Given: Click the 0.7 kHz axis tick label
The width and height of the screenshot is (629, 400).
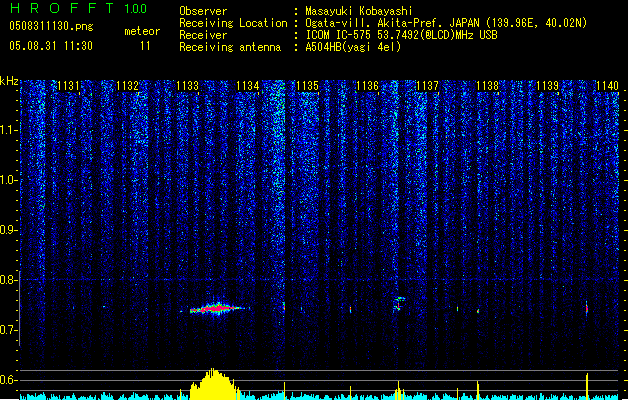Looking at the screenshot, I should point(8,330).
